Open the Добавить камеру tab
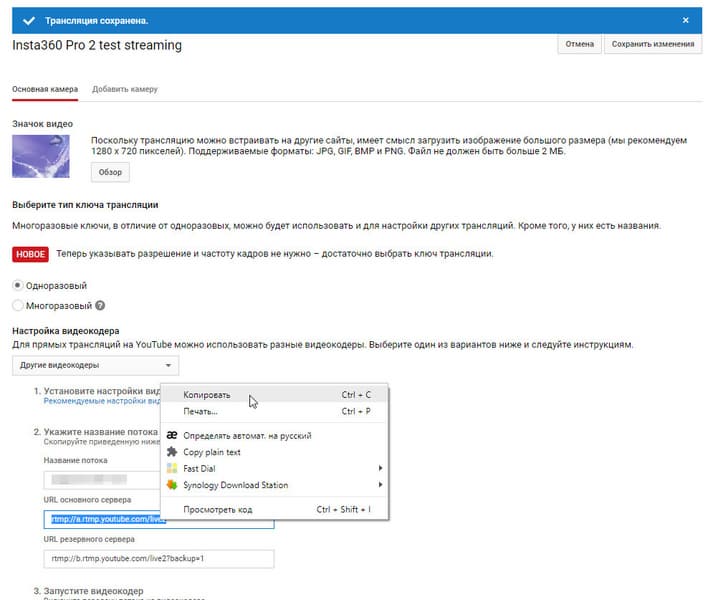 click(x=125, y=89)
